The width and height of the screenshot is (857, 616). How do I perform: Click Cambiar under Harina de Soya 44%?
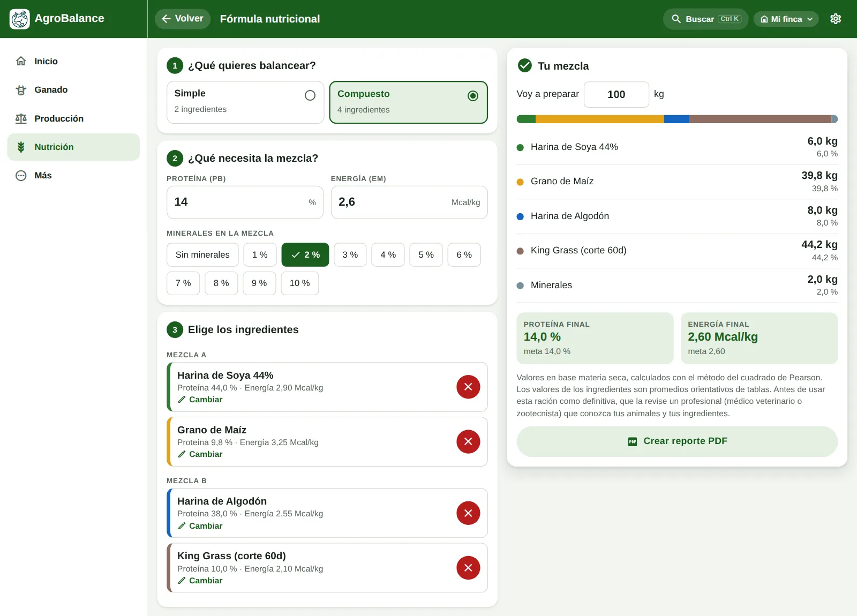point(200,400)
